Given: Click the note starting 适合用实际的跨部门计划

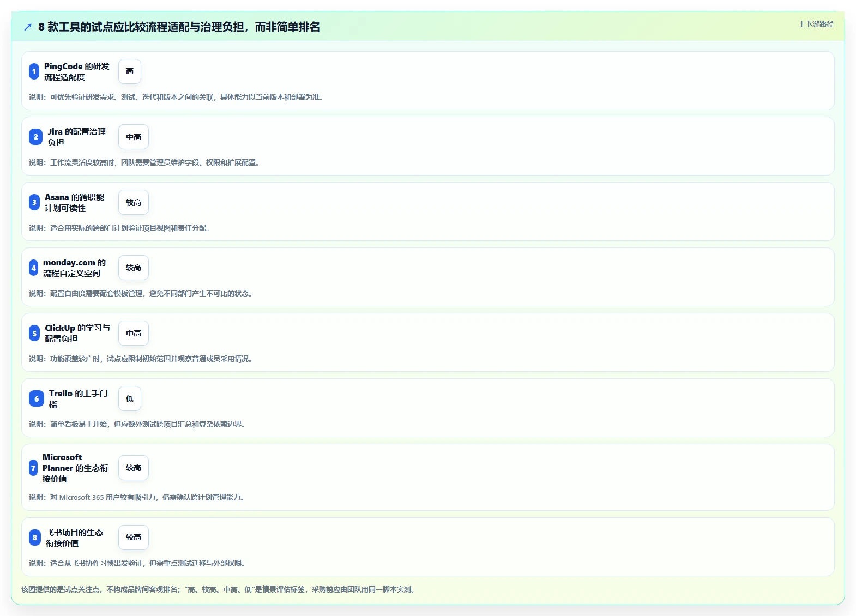Looking at the screenshot, I should [x=120, y=228].
